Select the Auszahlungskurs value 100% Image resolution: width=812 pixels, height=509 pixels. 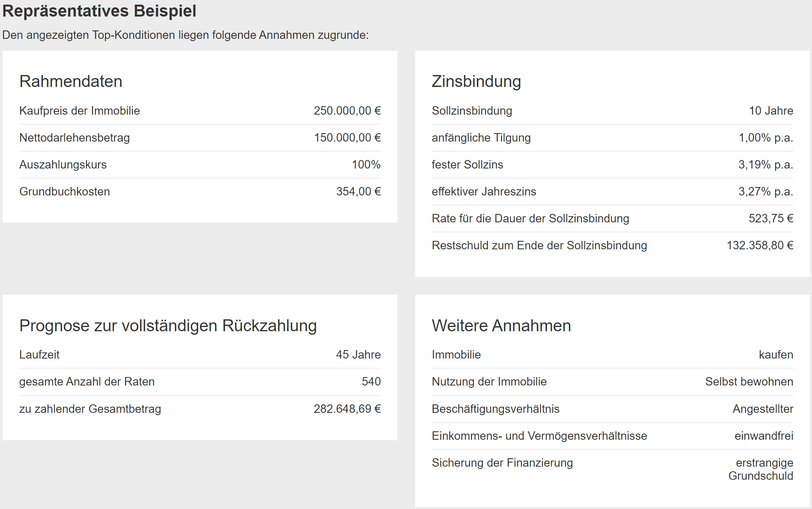(x=366, y=165)
